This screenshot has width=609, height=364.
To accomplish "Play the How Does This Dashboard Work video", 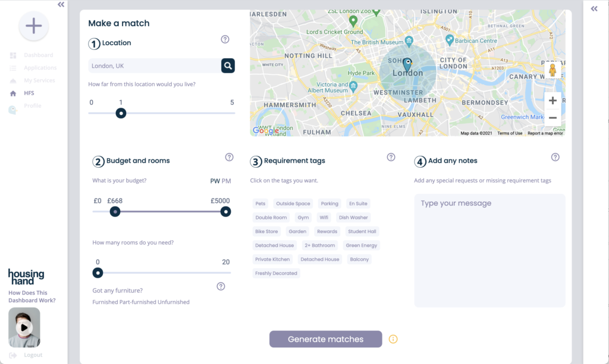I will (x=24, y=328).
